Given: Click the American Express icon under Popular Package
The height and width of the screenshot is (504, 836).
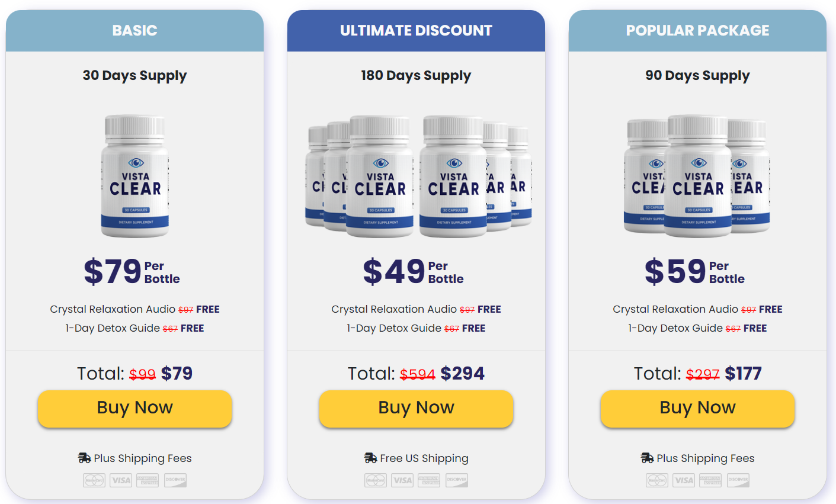Looking at the screenshot, I should [710, 480].
